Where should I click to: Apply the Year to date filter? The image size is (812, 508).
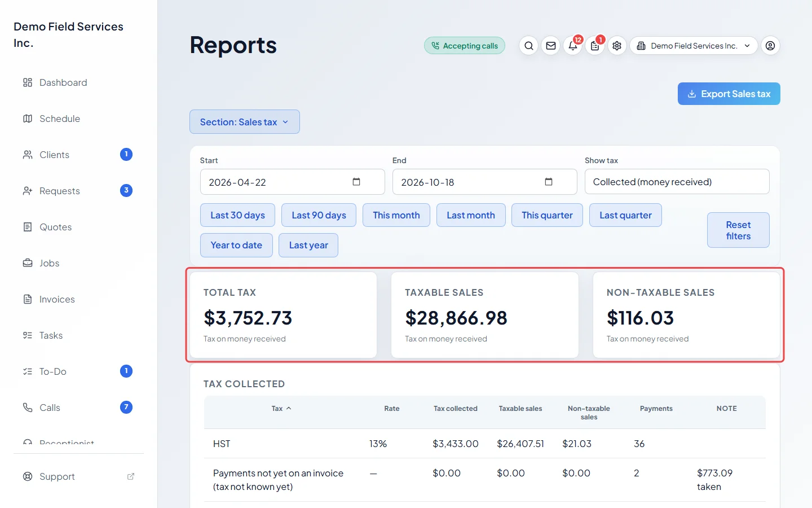[x=236, y=245]
